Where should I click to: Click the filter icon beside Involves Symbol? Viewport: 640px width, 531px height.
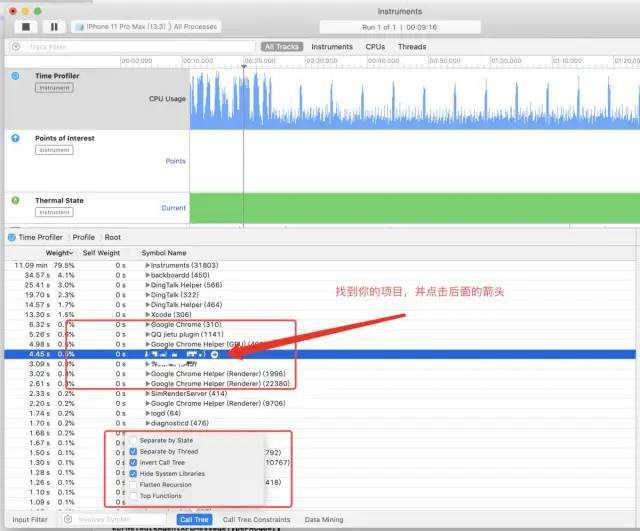pyautogui.click(x=68, y=519)
